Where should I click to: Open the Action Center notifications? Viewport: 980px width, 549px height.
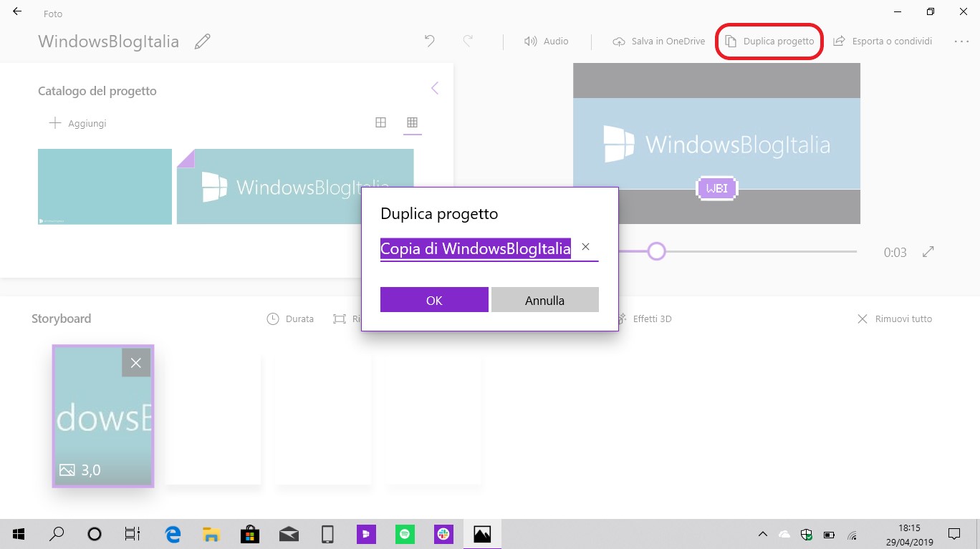click(x=953, y=534)
